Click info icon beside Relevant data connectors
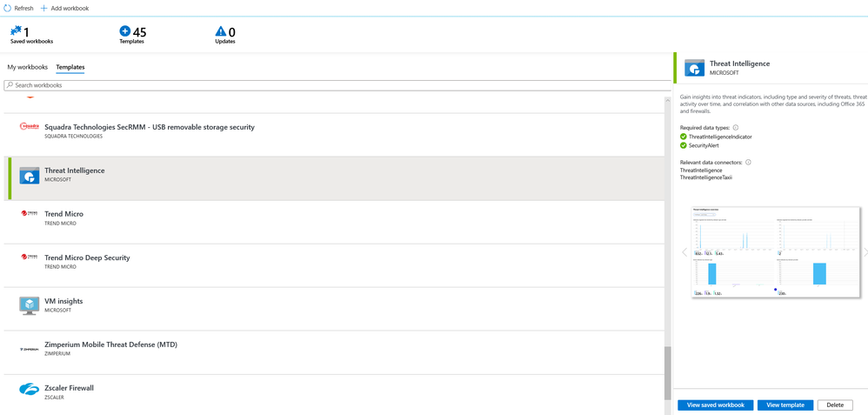Screen dimensions: 868x415 pyautogui.click(x=748, y=162)
